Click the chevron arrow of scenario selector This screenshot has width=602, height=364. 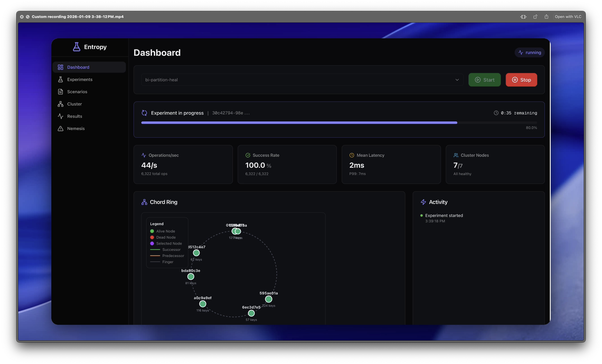click(x=457, y=80)
